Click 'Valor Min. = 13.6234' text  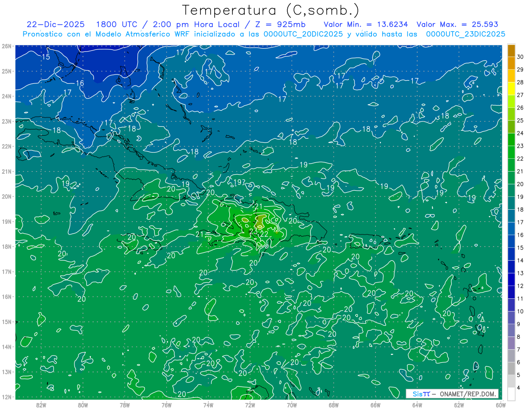(366, 24)
